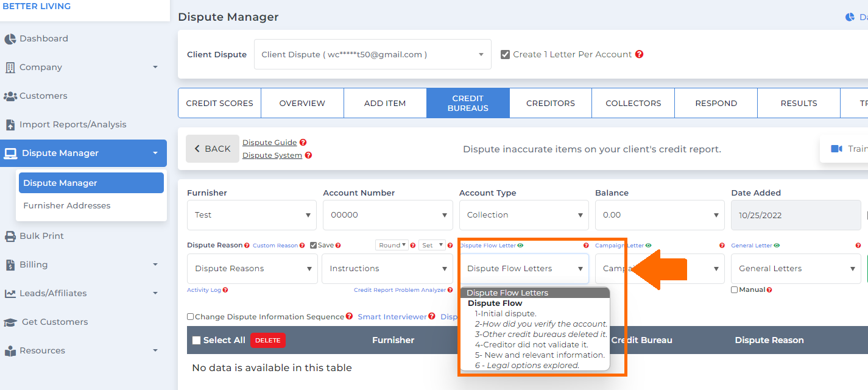Toggle the Dispute Flow Letter eye icon

pyautogui.click(x=520, y=246)
